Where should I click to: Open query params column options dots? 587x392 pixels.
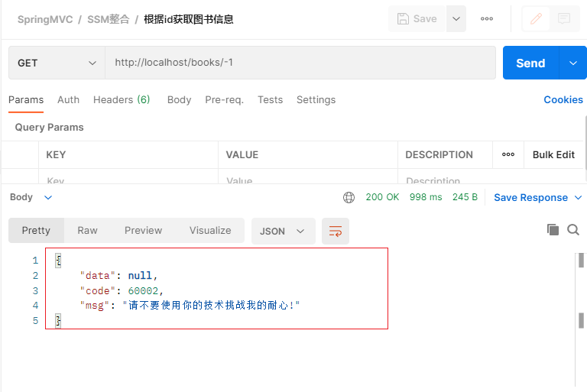point(508,154)
